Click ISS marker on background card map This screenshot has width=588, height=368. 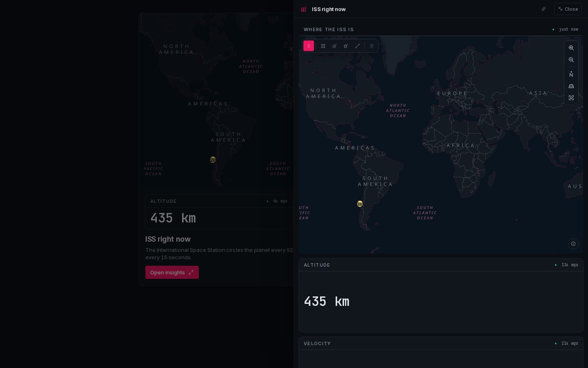click(x=213, y=159)
